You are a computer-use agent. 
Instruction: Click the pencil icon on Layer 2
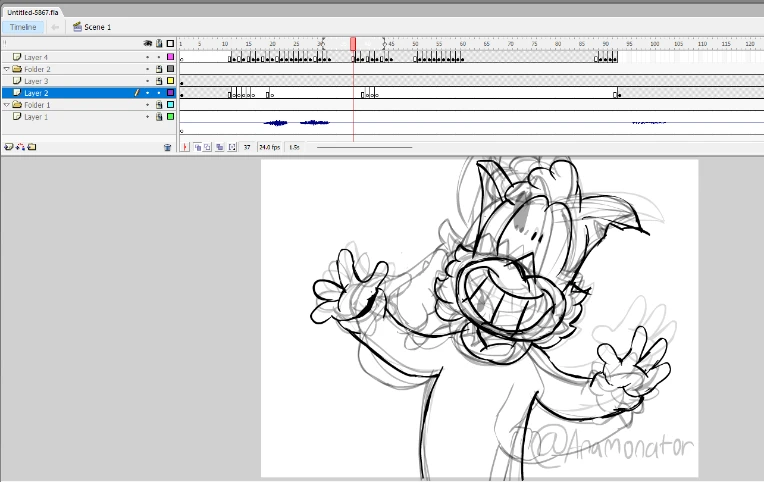tap(137, 93)
